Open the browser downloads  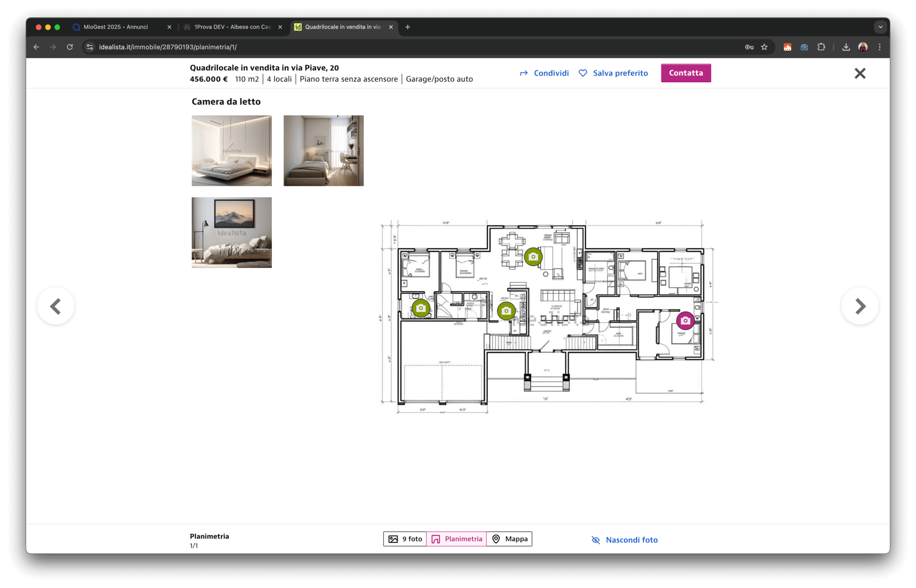tap(846, 47)
